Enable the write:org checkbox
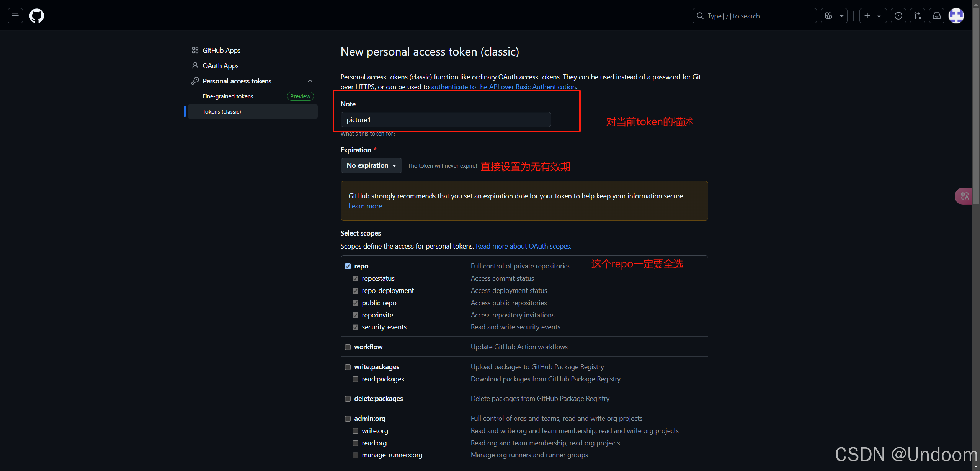The height and width of the screenshot is (471, 980). (355, 431)
